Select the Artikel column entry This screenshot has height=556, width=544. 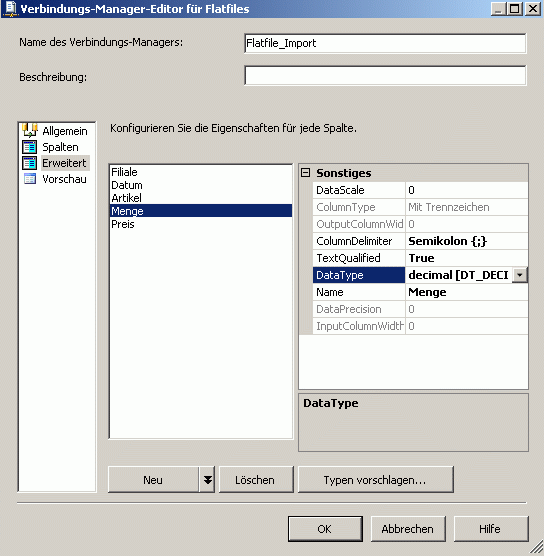(126, 198)
